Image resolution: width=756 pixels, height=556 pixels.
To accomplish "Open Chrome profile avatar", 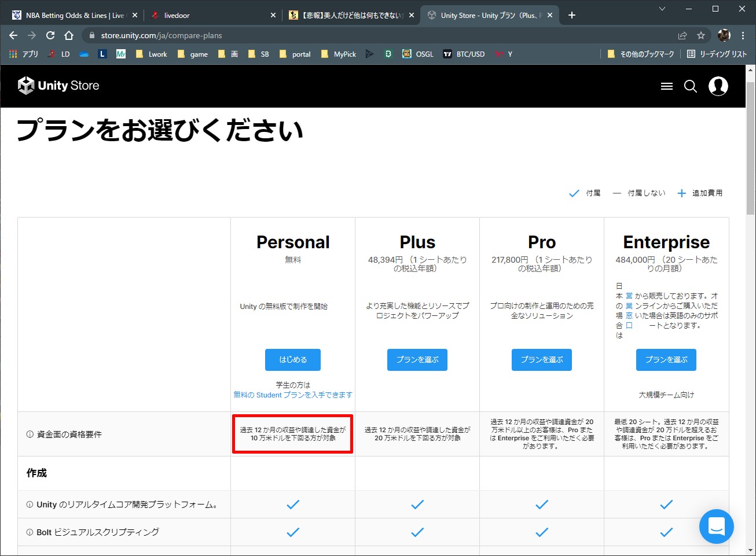I will pos(724,35).
